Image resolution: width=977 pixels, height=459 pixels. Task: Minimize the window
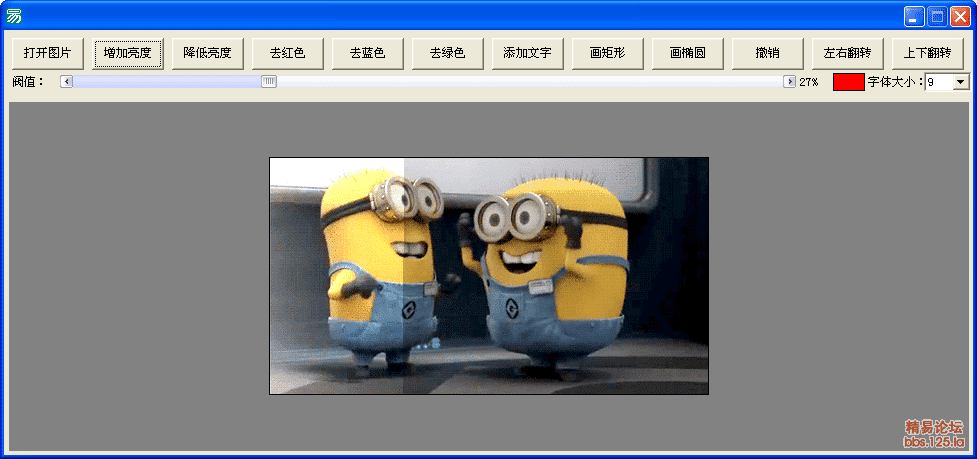(914, 17)
